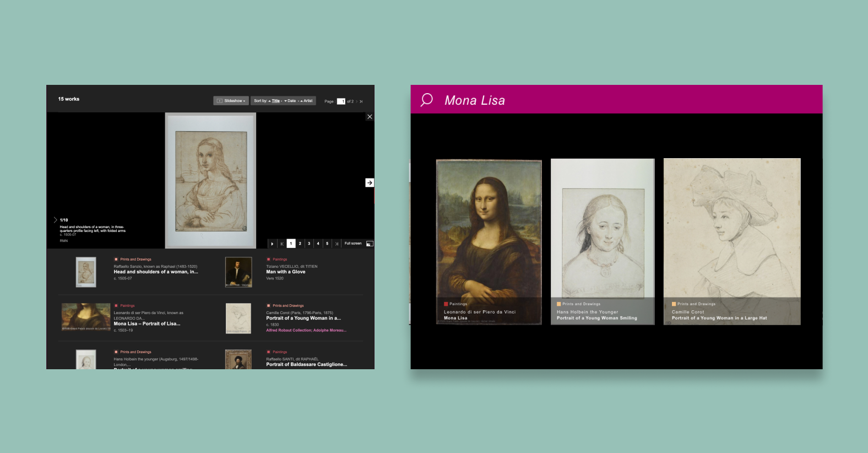
Task: Click Raphael woman drawing thumbnail in list
Action: [86, 272]
